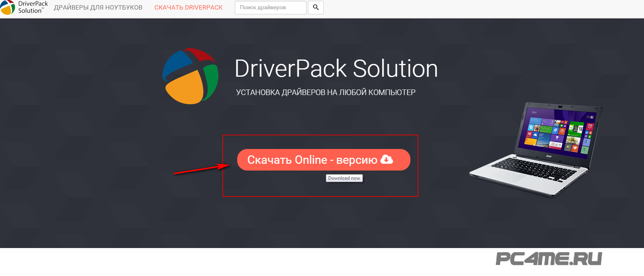The image size is (644, 276).
Task: Click the Скачать Online - версию button
Action: point(324,160)
